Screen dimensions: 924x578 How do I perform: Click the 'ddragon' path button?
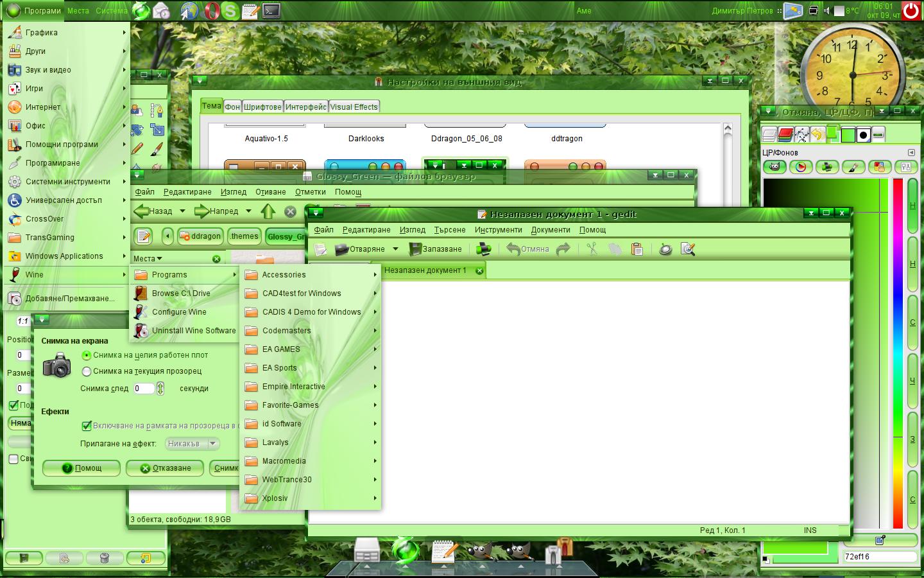(x=200, y=236)
